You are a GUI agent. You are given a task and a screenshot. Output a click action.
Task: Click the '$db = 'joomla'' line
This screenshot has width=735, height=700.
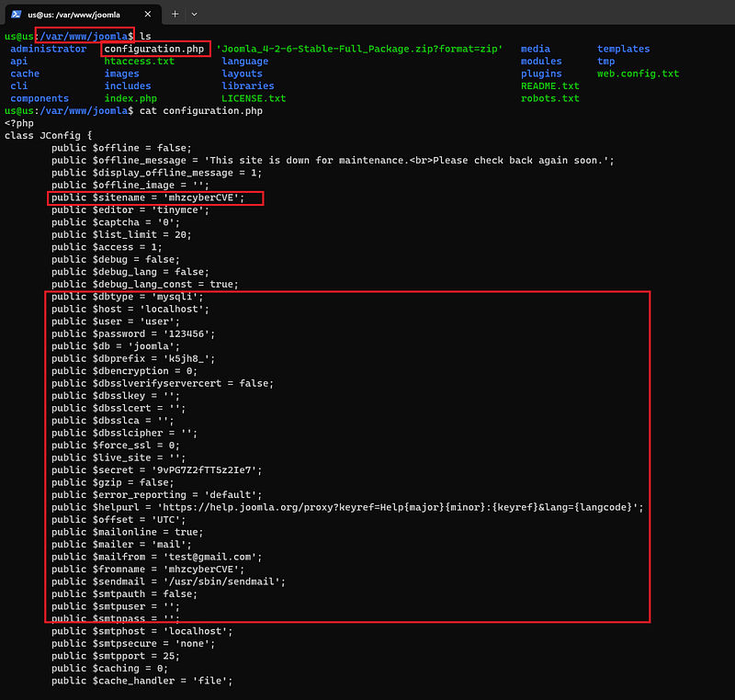pos(116,346)
